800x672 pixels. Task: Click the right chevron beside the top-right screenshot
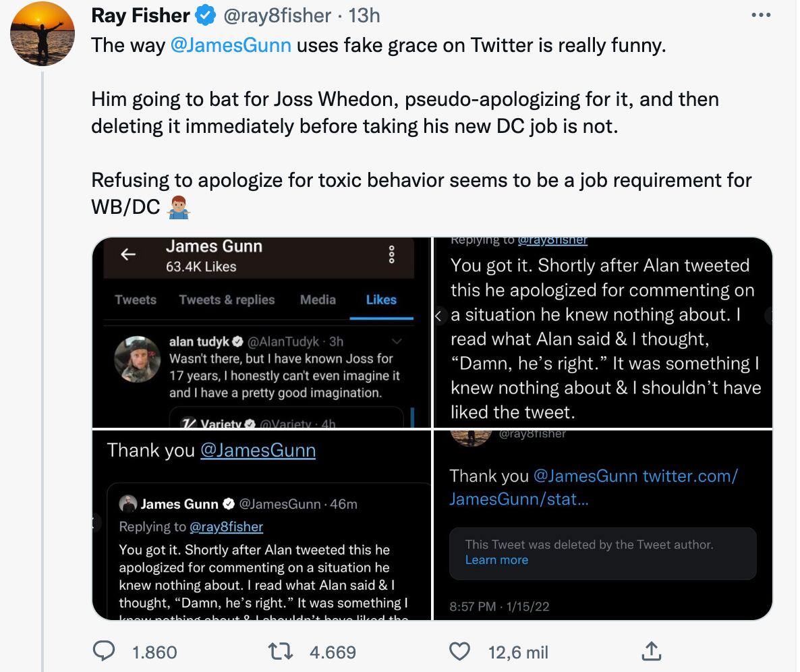(770, 314)
